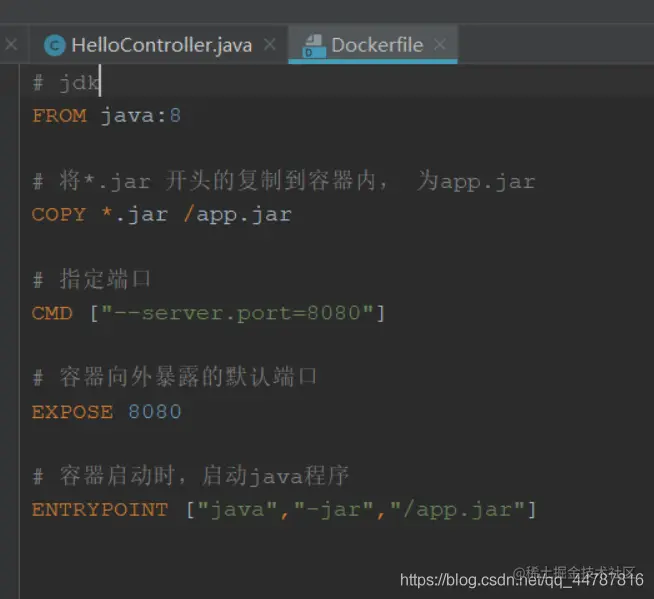This screenshot has width=654, height=599.
Task: Click the "java" string in ENTRYPOINT
Action: click(237, 510)
